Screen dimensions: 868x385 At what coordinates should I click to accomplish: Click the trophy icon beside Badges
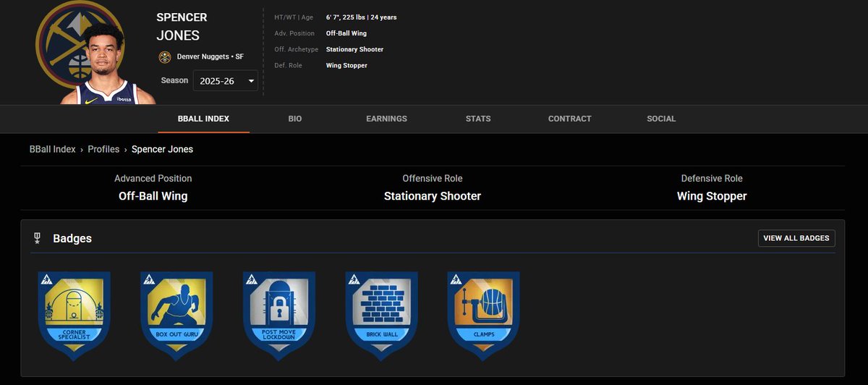[x=38, y=238]
